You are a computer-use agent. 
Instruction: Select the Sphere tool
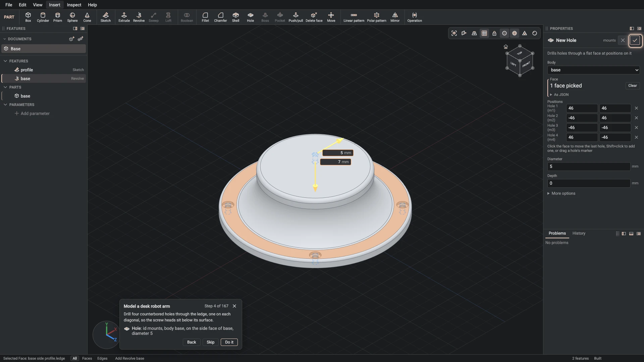72,17
